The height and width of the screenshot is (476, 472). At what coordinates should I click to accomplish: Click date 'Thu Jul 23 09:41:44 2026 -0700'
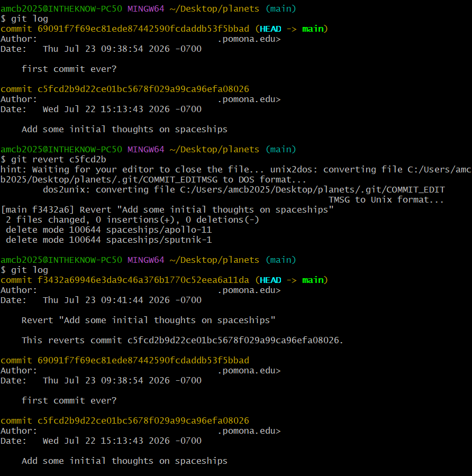tap(122, 300)
